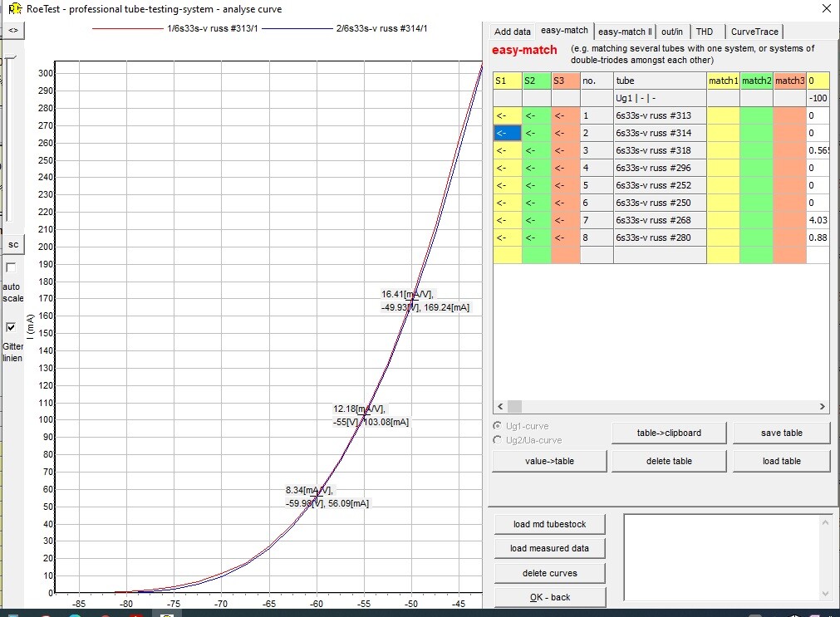Click the RoeTest application icon in the title bar
Viewport: 840px width, 617px height.
pos(15,8)
